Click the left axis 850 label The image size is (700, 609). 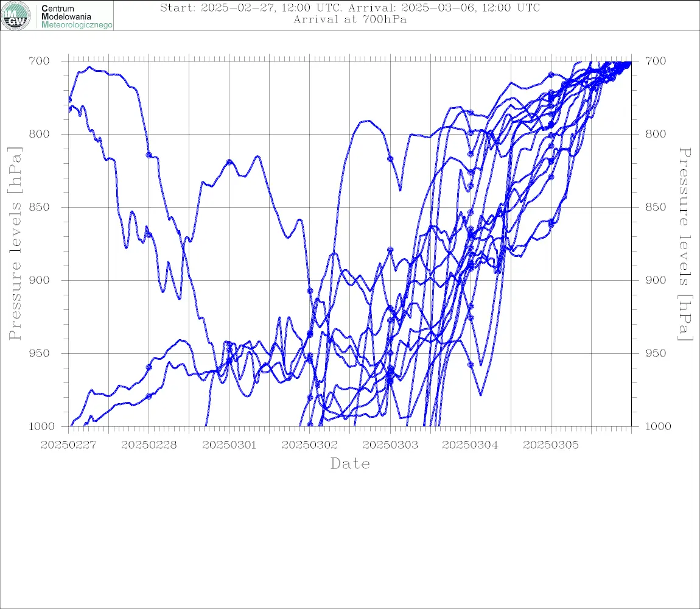coord(40,207)
